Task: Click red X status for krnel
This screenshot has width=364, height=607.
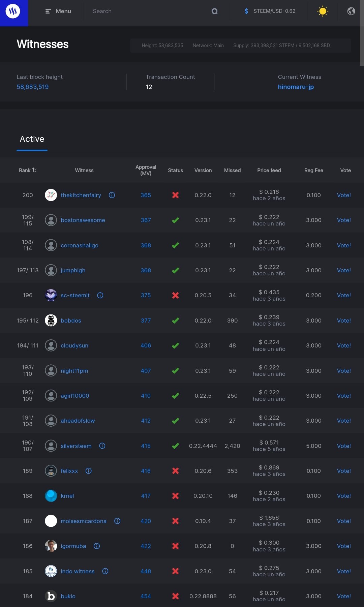Action: pyautogui.click(x=175, y=496)
